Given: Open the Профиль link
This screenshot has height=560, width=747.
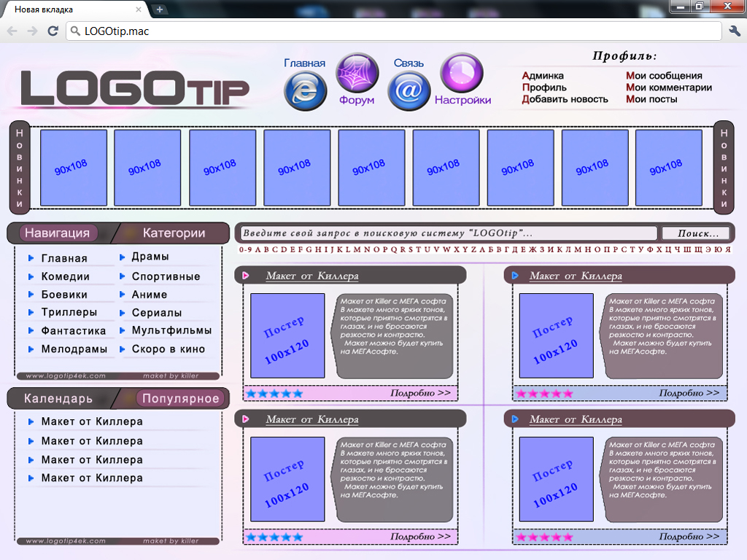Looking at the screenshot, I should [544, 87].
